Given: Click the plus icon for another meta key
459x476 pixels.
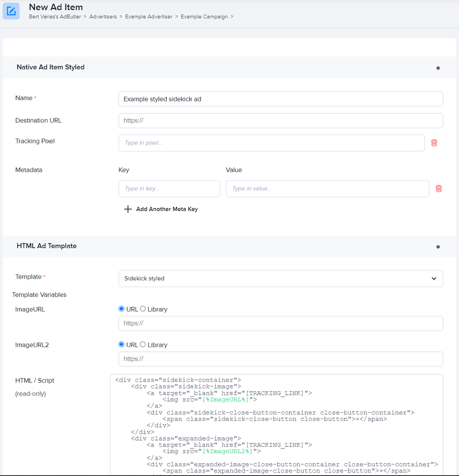Looking at the screenshot, I should tap(128, 209).
